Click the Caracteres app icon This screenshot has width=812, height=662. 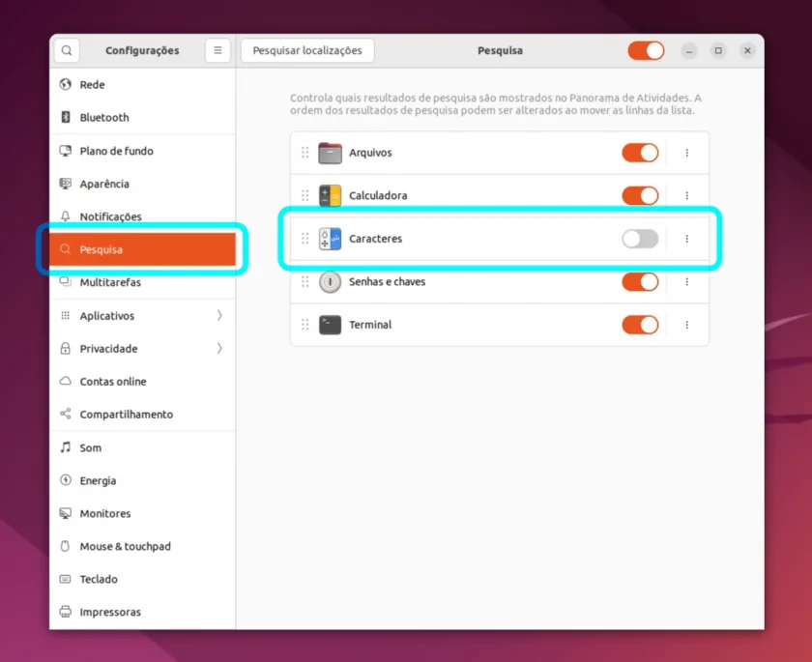[x=330, y=239]
